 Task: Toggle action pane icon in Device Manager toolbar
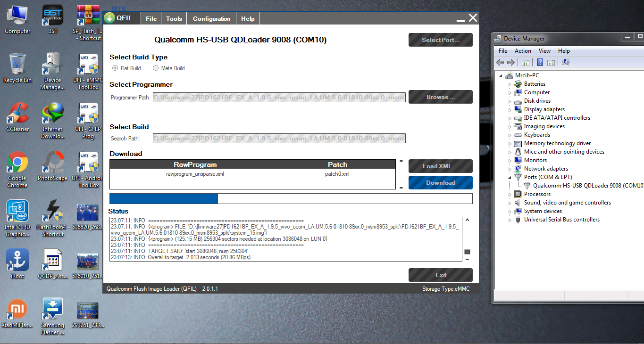(x=551, y=62)
